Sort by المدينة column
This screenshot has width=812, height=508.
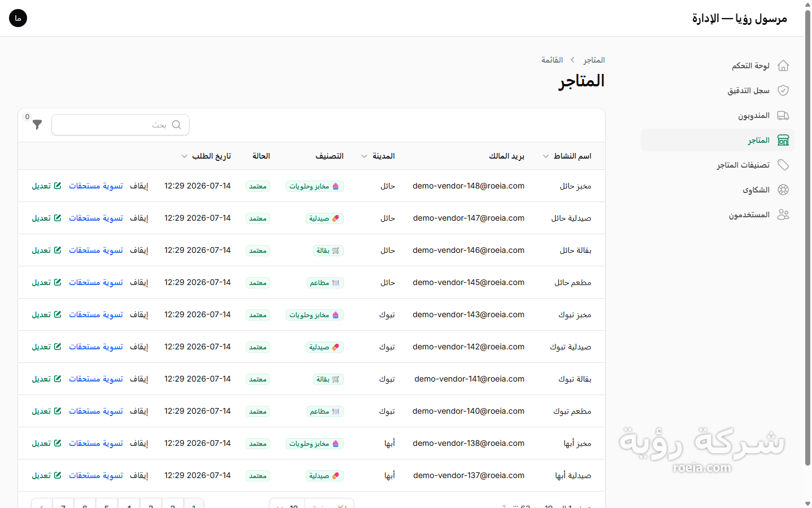tap(378, 156)
